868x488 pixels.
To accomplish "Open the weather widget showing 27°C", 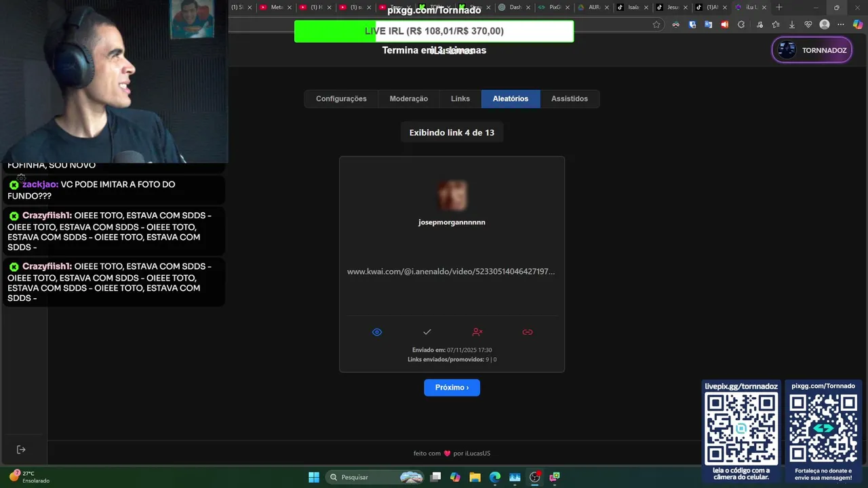I will [x=28, y=476].
